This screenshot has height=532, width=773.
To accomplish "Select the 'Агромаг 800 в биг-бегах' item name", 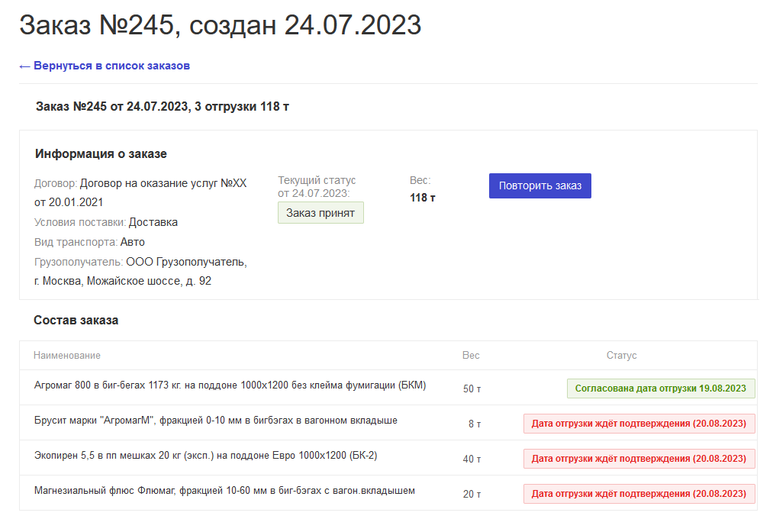I will [230, 385].
